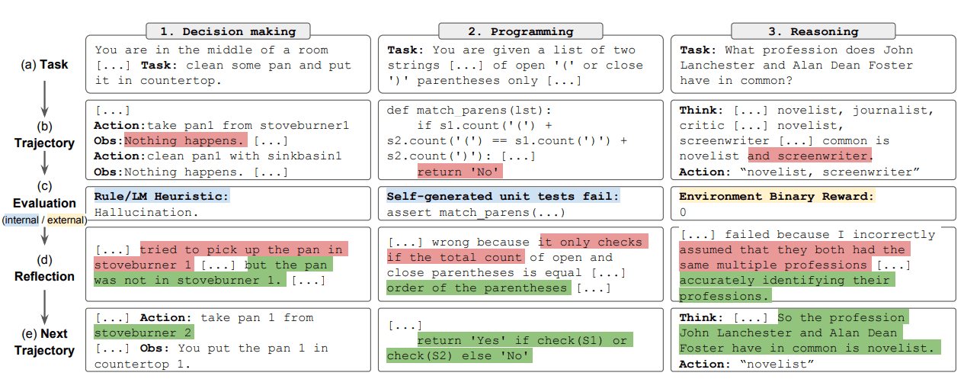The image size is (980, 392).
Task: Click the red-highlighted "Nothing happens." observation
Action: click(186, 140)
